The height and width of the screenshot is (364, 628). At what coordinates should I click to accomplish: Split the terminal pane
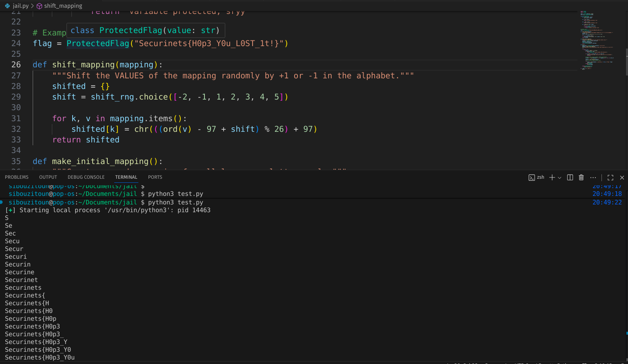point(570,178)
